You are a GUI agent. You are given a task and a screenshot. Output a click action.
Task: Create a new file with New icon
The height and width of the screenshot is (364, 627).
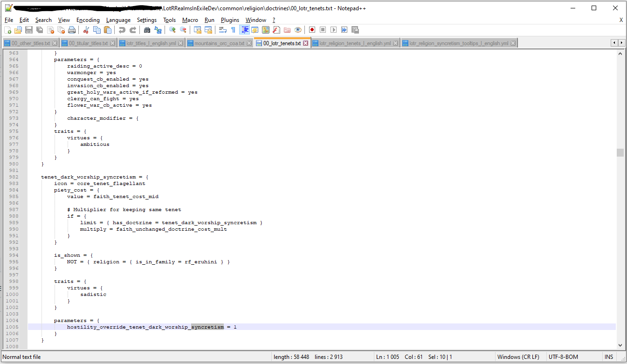click(x=7, y=30)
